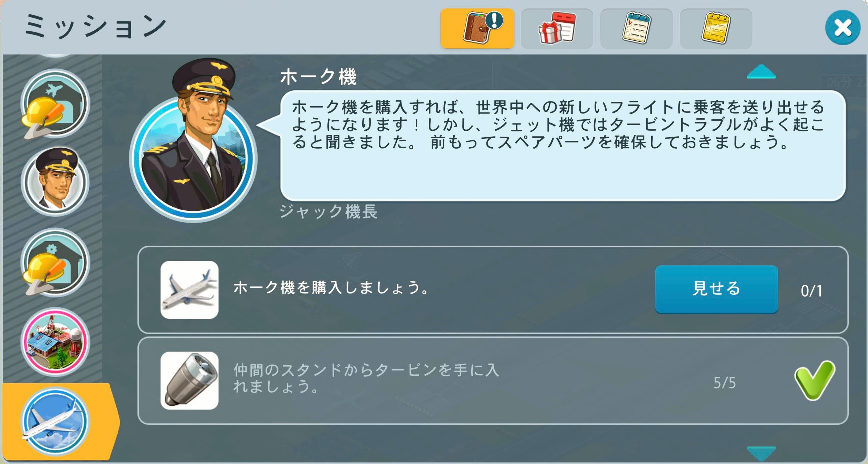The width and height of the screenshot is (868, 464).
Task: Click the green checkmark for turbine task
Action: point(815,381)
